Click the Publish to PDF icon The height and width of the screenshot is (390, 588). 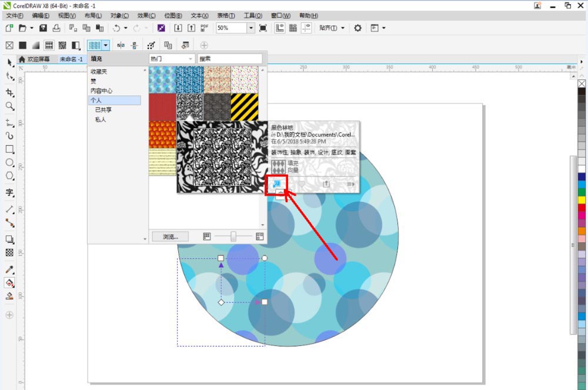[x=205, y=28]
